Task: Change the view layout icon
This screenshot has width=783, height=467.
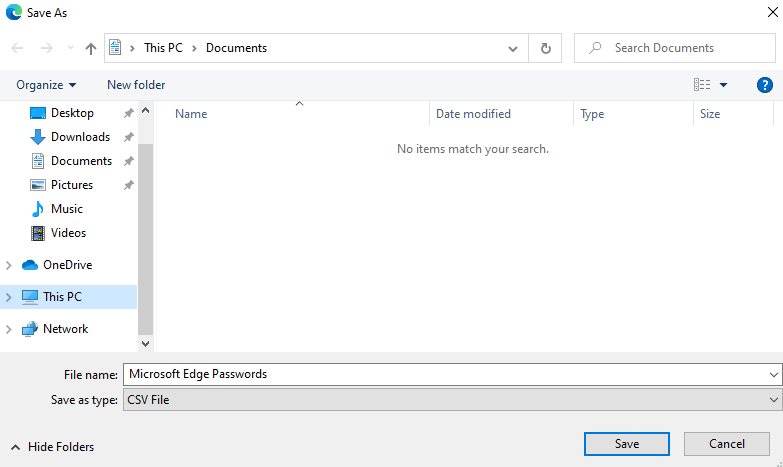Action: pyautogui.click(x=702, y=85)
